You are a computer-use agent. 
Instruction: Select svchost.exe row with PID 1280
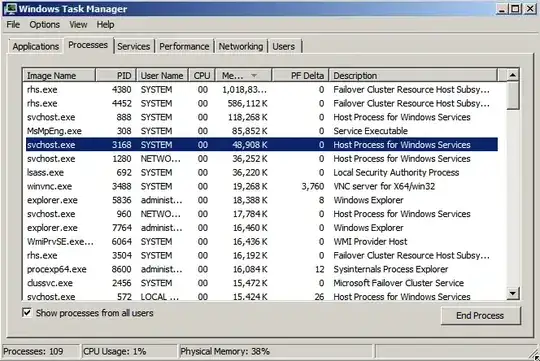(262, 158)
